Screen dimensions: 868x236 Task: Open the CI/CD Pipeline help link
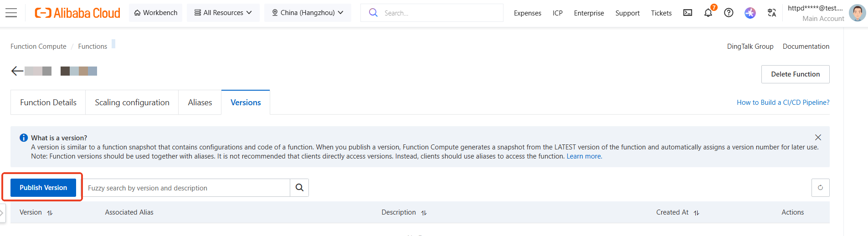pos(783,103)
